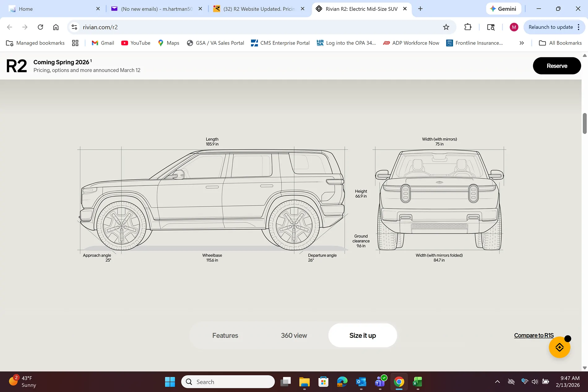Select the Size it up tab

coord(363,335)
